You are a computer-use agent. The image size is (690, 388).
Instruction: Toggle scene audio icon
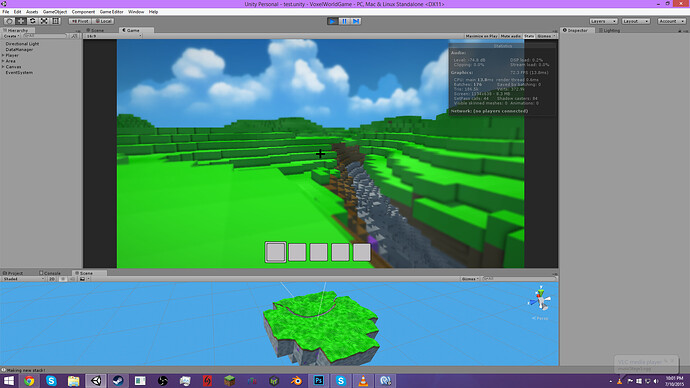(72, 279)
